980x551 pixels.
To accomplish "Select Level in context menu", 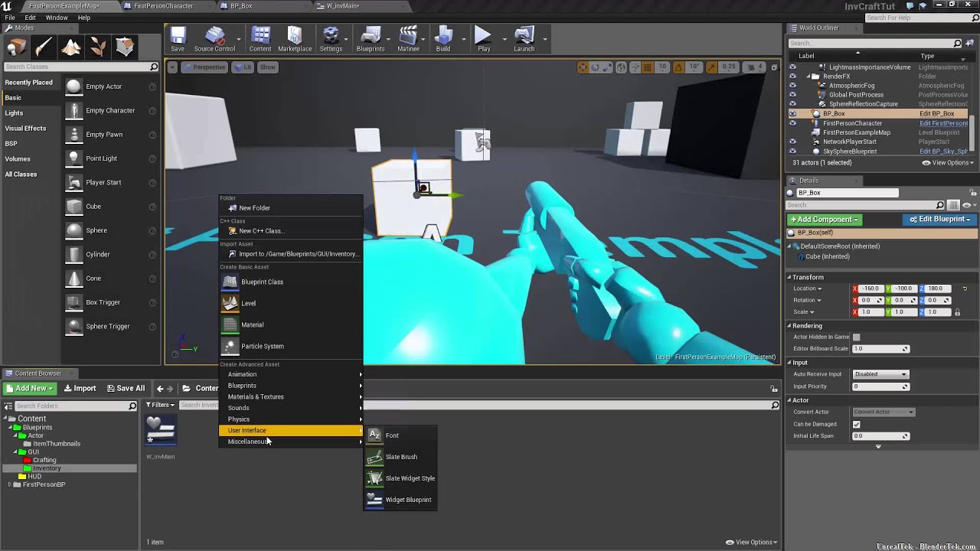I will [x=290, y=303].
